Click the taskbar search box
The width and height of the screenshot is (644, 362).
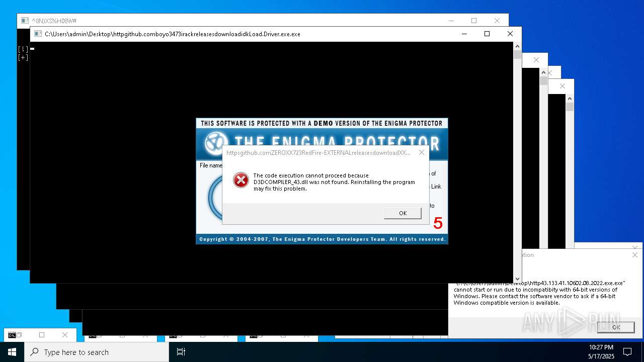pos(97,352)
